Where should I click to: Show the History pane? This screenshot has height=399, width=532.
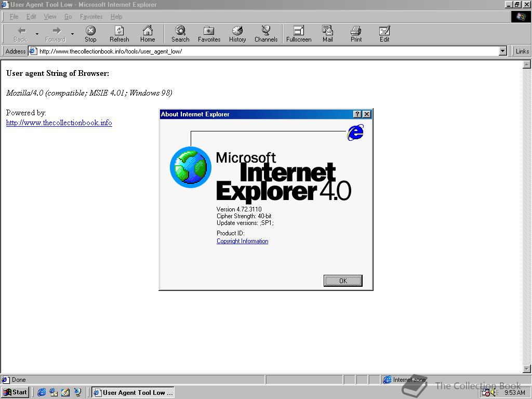coord(237,34)
